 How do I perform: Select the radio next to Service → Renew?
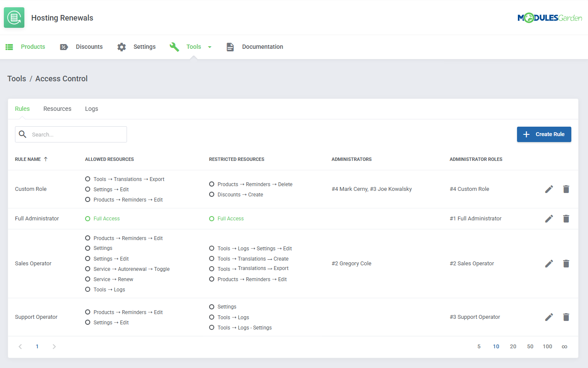pyautogui.click(x=88, y=279)
